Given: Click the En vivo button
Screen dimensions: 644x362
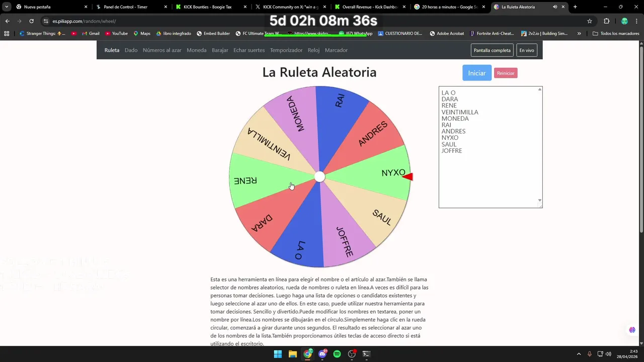Looking at the screenshot, I should [x=527, y=50].
